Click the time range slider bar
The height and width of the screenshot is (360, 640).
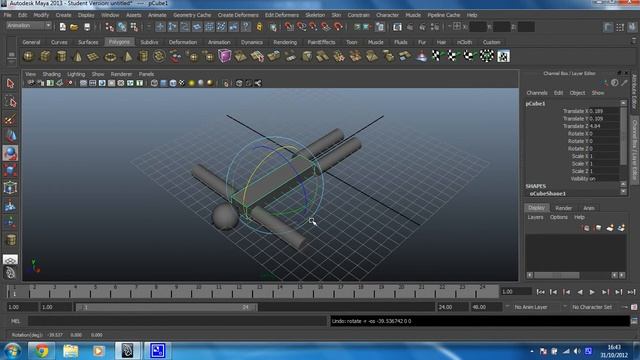pos(167,307)
